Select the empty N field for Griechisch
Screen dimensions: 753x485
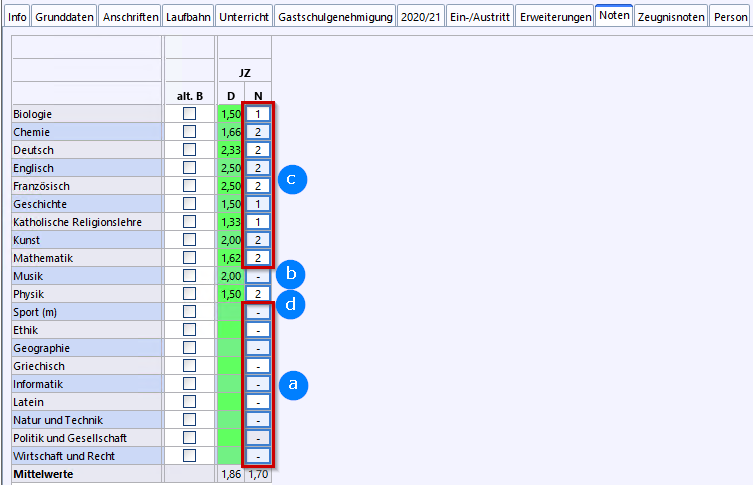click(258, 366)
